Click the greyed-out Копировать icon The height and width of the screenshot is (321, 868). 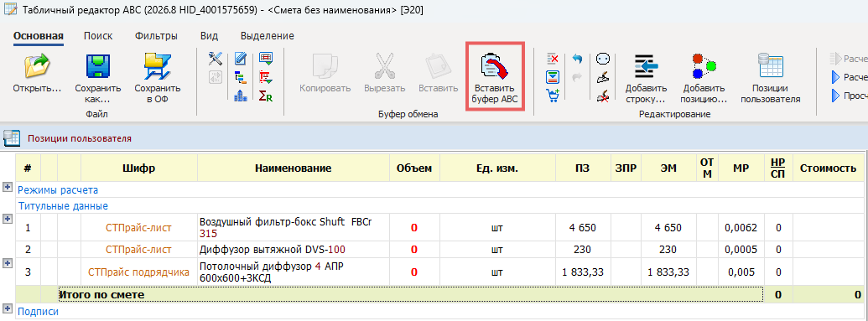pos(325,66)
